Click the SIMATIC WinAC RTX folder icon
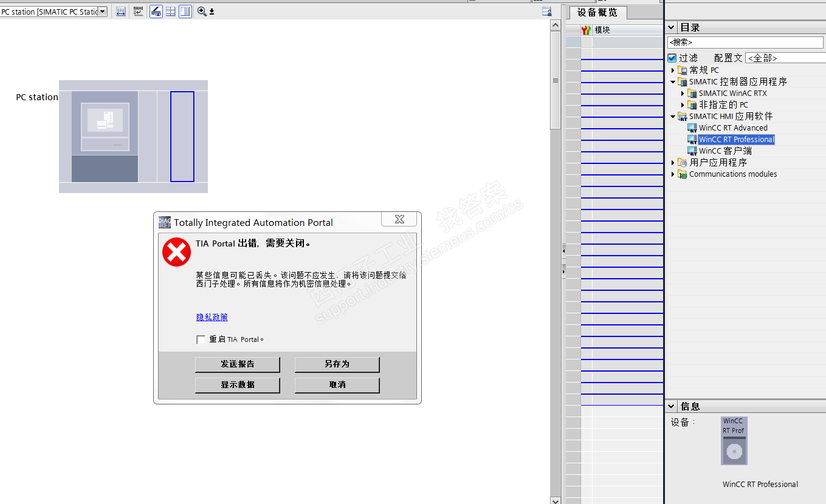Screen dimensions: 826x504 [693, 94]
